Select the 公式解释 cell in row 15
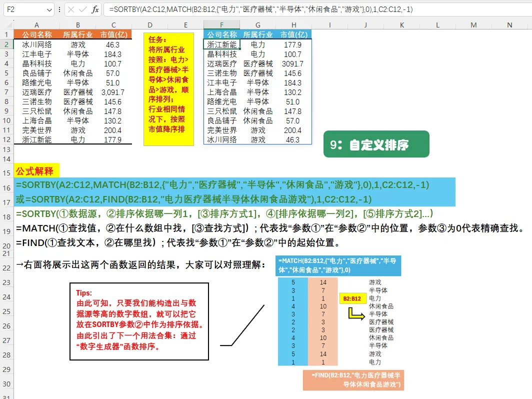Viewport: 532px width, 399px height. [36, 170]
